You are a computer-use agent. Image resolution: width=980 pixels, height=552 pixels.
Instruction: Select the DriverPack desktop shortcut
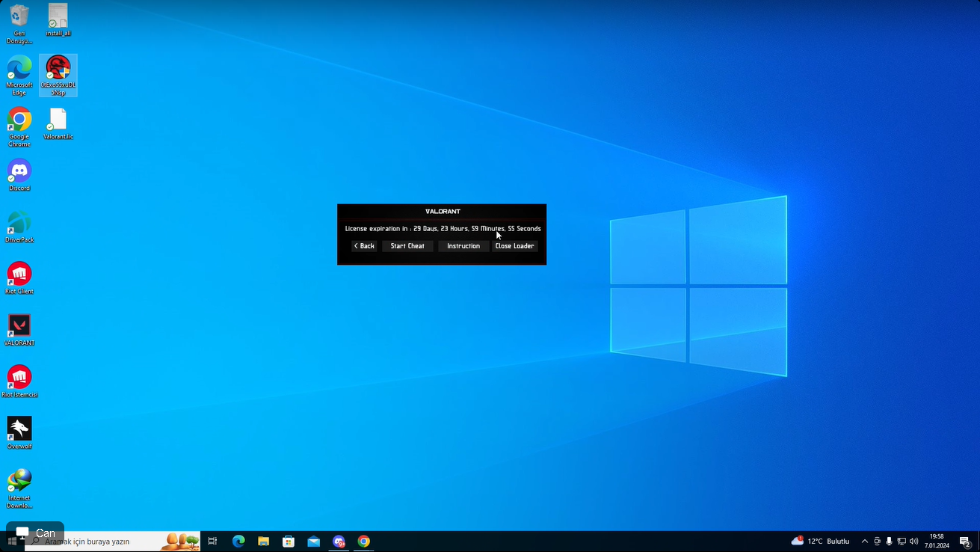click(19, 227)
